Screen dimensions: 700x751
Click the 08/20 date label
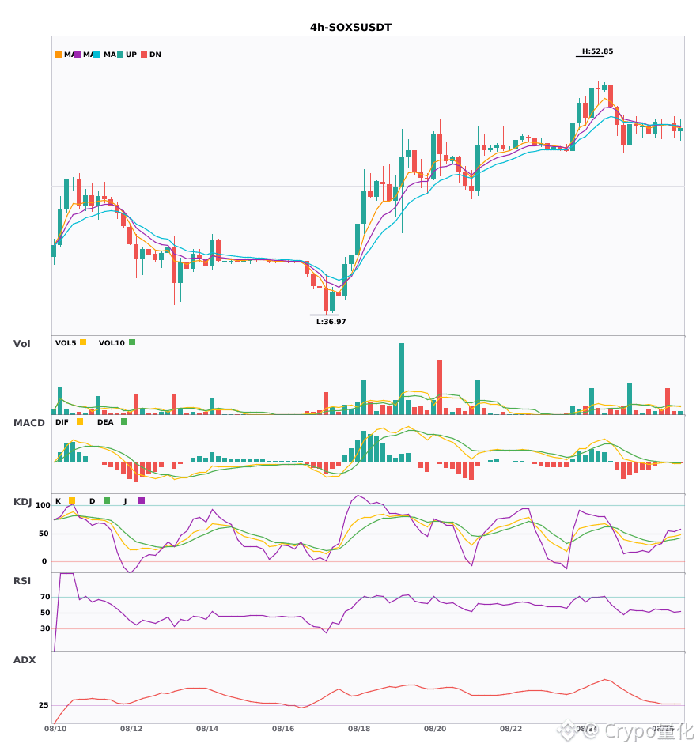[435, 729]
